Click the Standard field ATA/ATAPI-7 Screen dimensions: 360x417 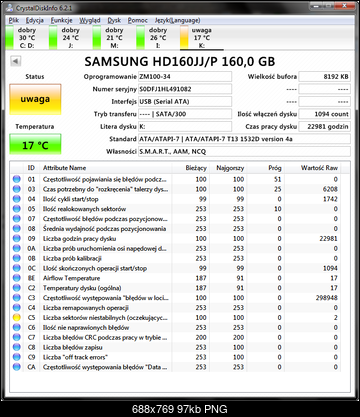tap(244, 139)
